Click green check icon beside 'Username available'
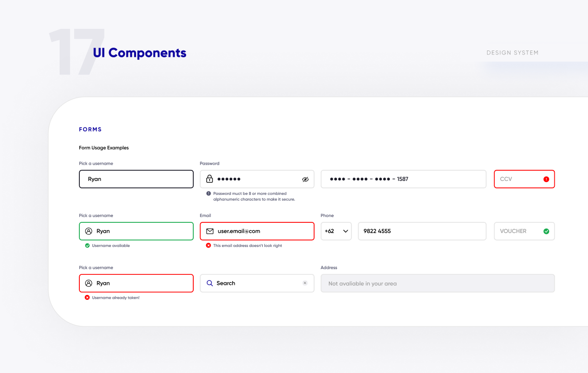The image size is (588, 373). point(88,245)
